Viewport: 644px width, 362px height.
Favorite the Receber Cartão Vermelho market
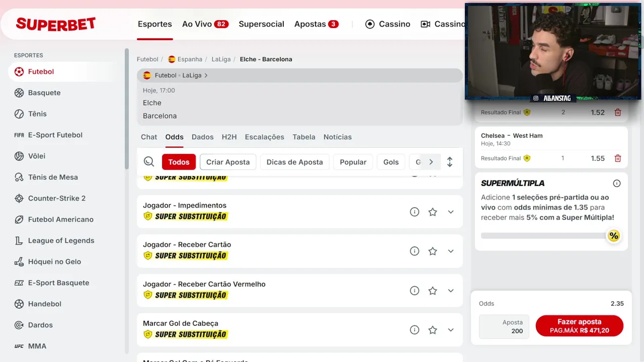pos(433,291)
